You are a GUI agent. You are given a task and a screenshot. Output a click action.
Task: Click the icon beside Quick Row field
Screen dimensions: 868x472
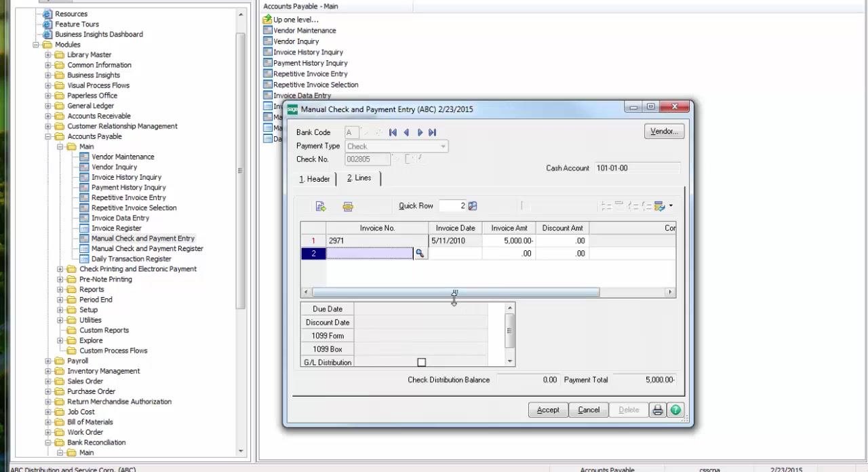pos(473,205)
